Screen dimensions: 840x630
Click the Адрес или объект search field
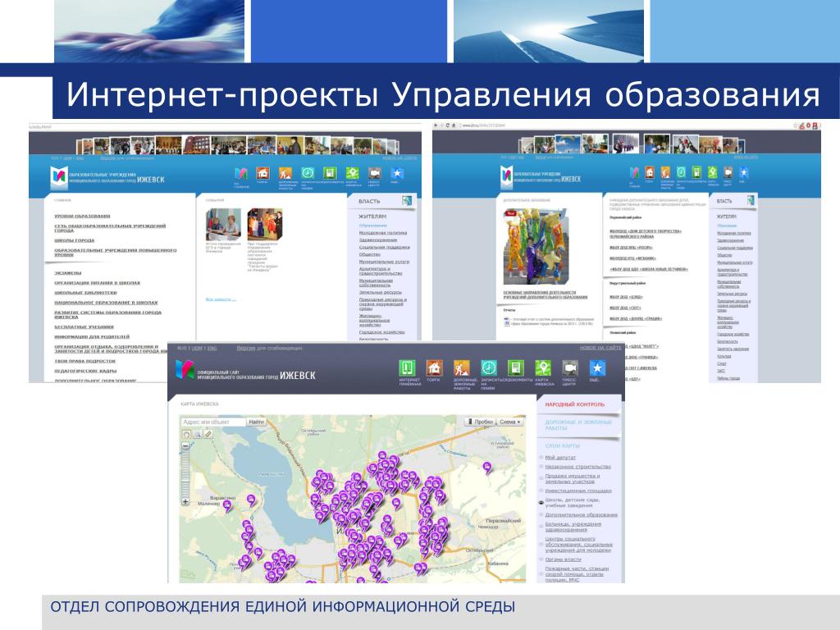click(213, 422)
